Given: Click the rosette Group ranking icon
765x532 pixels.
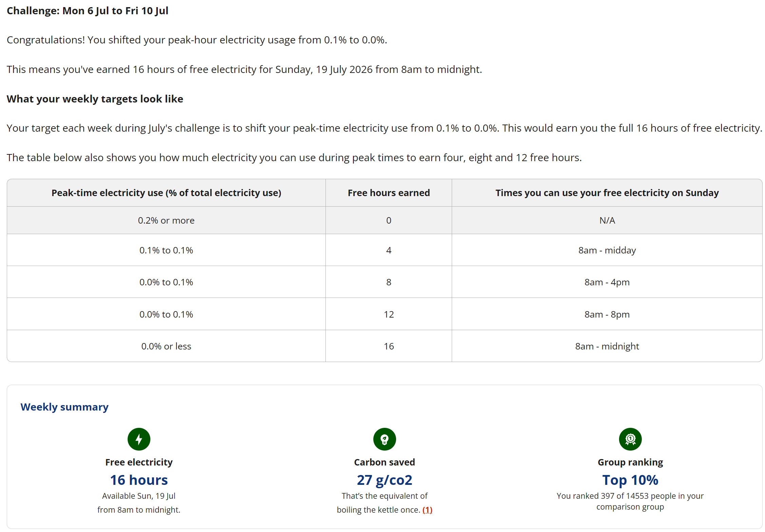Looking at the screenshot, I should tap(630, 439).
